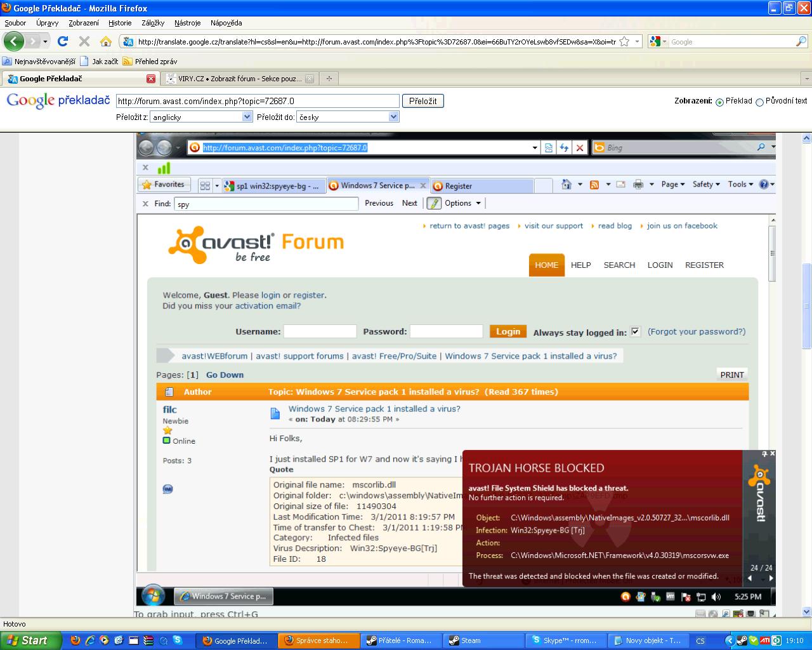Open a new tab with plus icon
The height and width of the screenshot is (650, 812).
[329, 79]
